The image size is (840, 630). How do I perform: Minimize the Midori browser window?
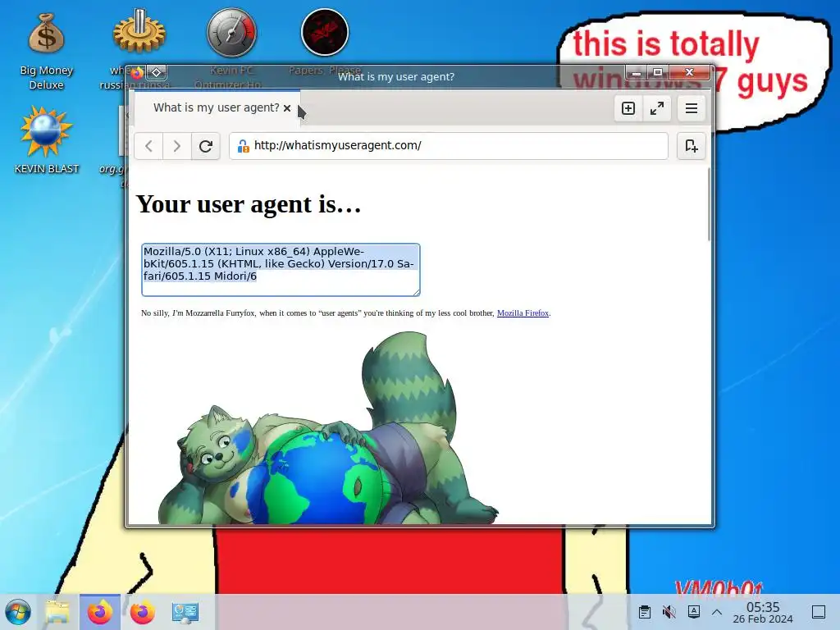coord(636,72)
